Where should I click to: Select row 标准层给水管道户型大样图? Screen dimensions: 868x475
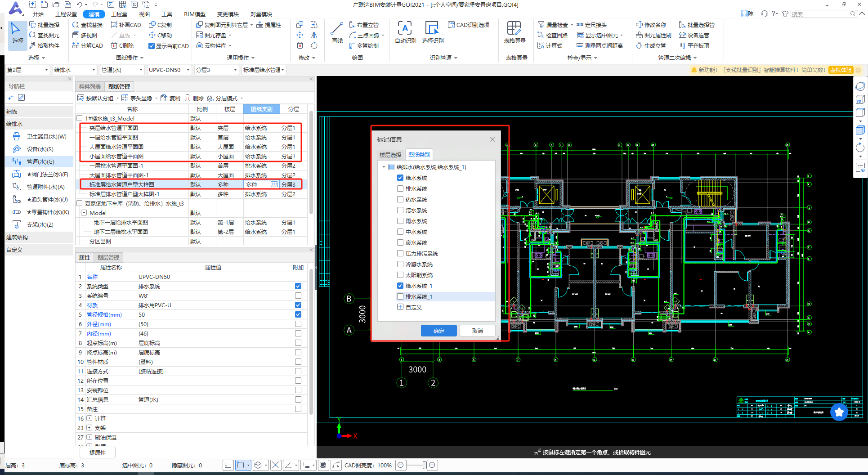tap(191, 184)
